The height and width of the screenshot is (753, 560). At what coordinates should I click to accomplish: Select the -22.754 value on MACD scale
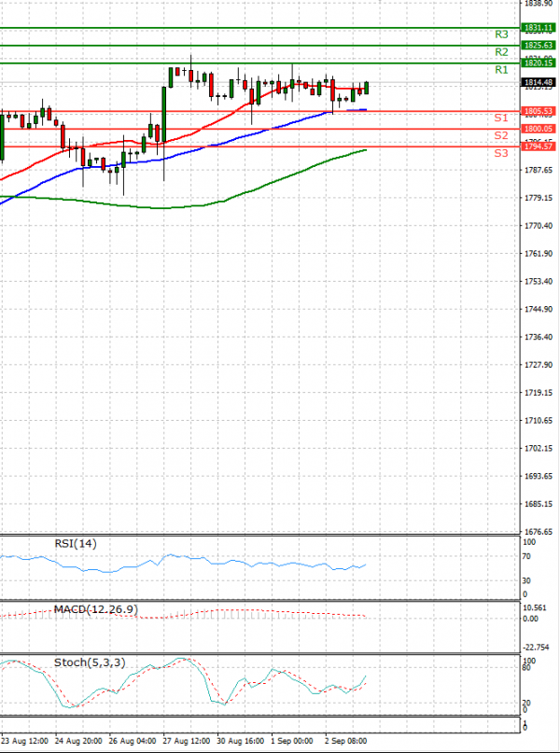tap(536, 648)
